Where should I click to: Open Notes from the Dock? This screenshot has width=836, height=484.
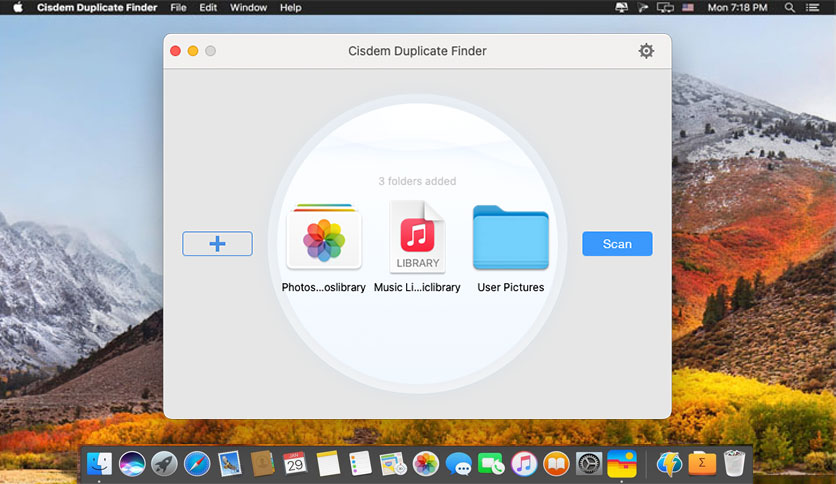(x=328, y=463)
